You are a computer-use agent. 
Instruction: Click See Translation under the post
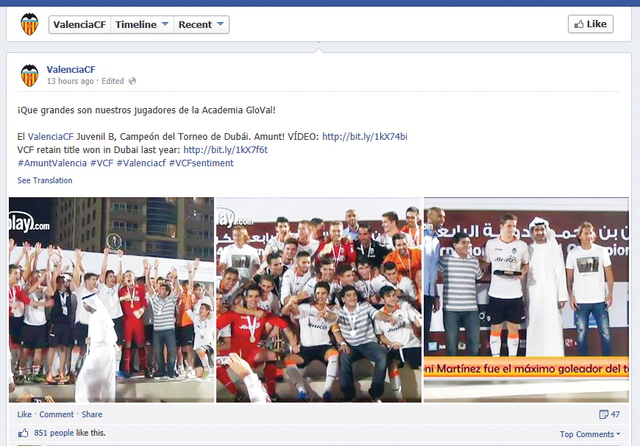(x=45, y=180)
